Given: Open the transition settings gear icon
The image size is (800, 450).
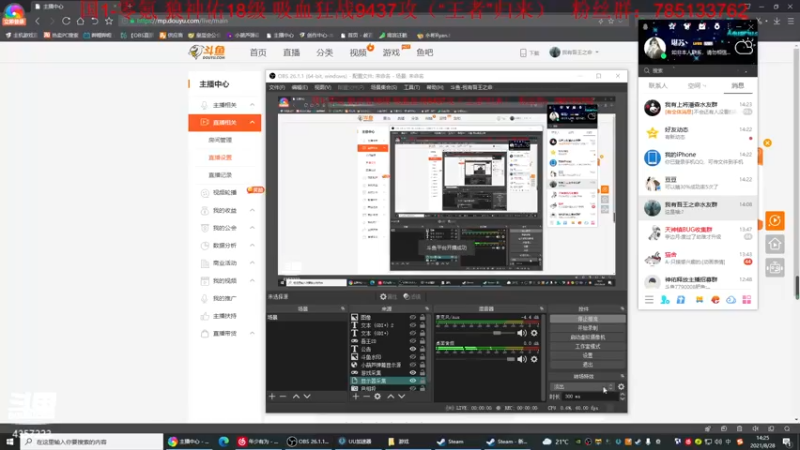Looking at the screenshot, I should [x=621, y=387].
